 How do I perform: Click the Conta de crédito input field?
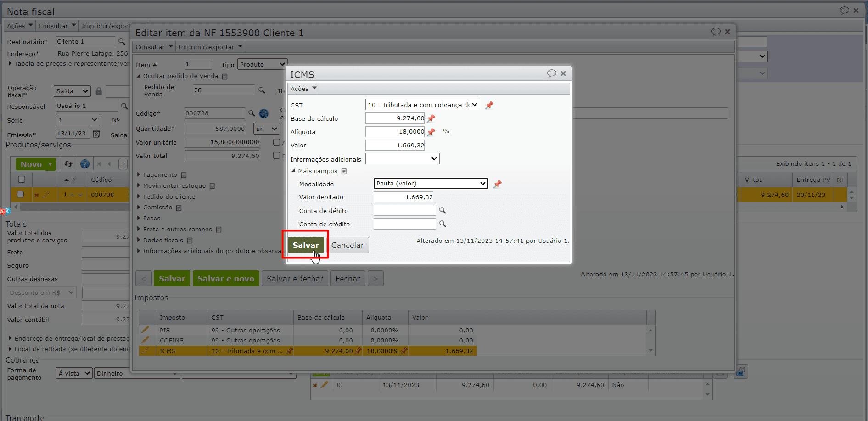click(405, 224)
